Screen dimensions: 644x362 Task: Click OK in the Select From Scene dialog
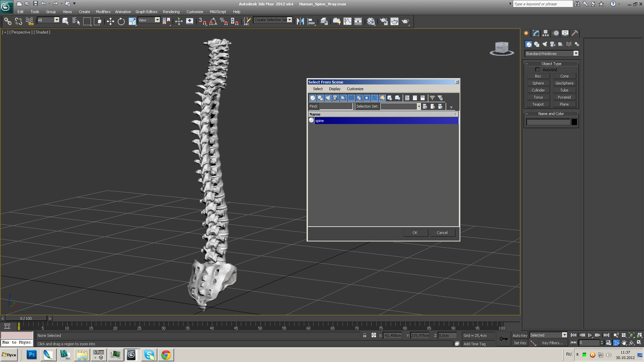pyautogui.click(x=414, y=232)
